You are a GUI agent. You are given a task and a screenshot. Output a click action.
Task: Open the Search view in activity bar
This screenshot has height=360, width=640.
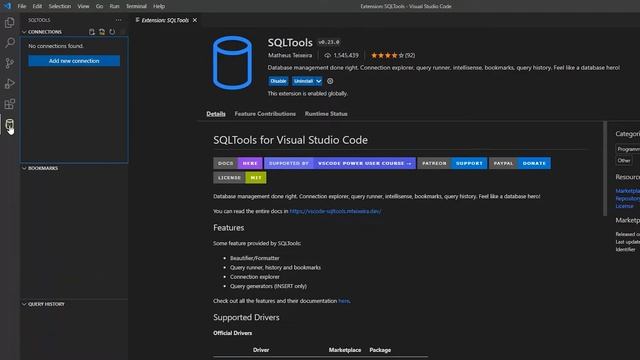[x=9, y=42]
